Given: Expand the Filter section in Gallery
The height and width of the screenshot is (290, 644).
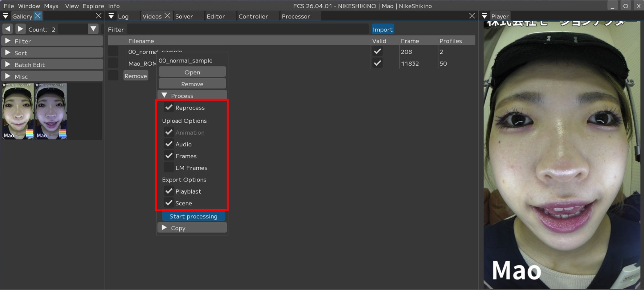Looking at the screenshot, I should 8,41.
